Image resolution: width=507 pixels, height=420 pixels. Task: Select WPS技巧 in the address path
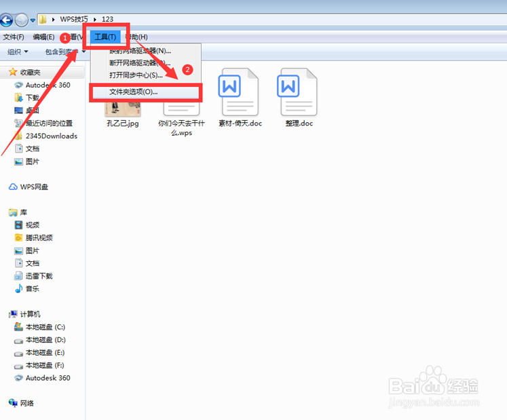pyautogui.click(x=74, y=19)
